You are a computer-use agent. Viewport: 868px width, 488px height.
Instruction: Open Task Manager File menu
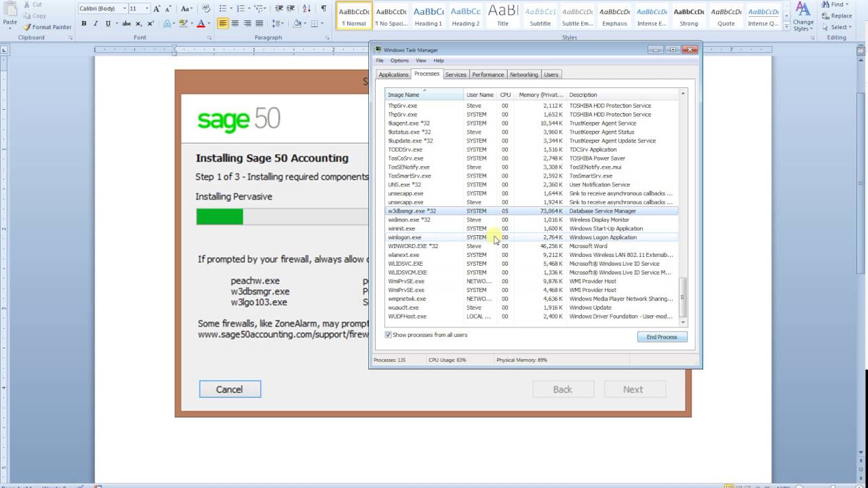click(380, 60)
